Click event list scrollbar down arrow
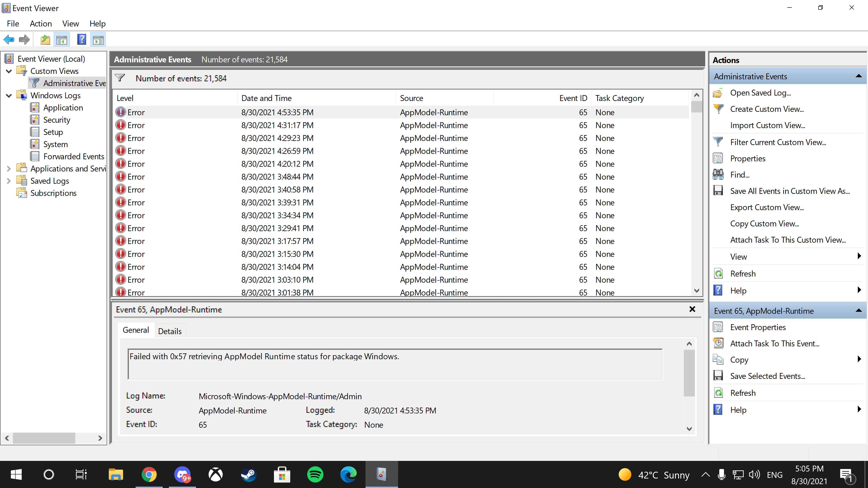868x488 pixels. click(x=696, y=290)
